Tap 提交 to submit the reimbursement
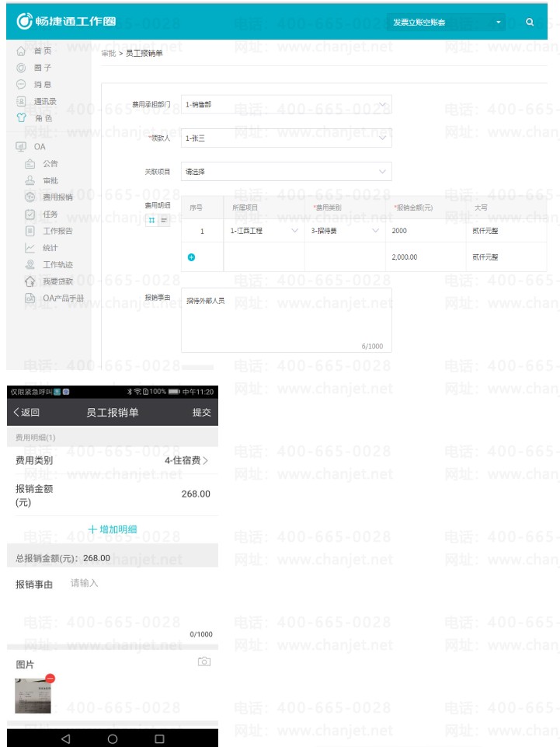The image size is (560, 747). pyautogui.click(x=201, y=412)
